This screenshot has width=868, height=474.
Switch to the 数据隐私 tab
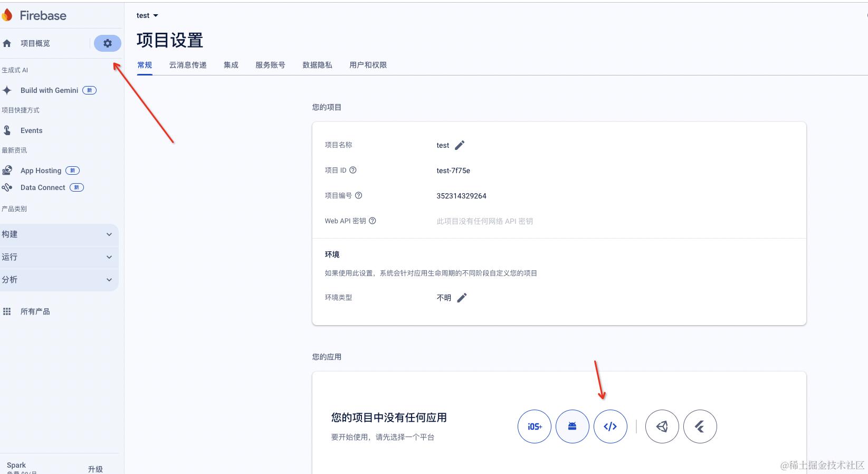(x=317, y=65)
